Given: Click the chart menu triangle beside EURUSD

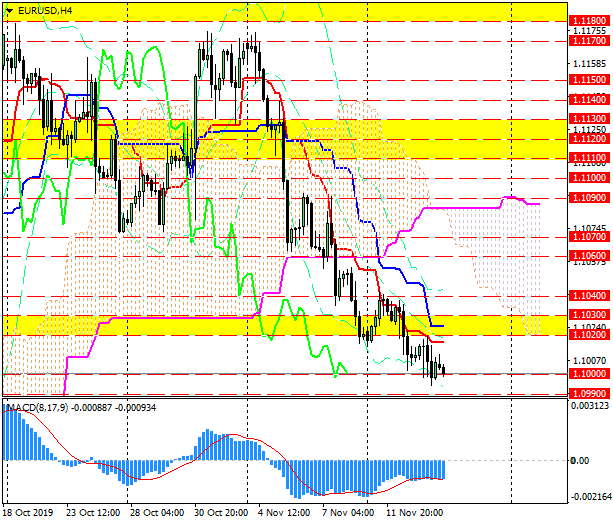Looking at the screenshot, I should pos(8,10).
